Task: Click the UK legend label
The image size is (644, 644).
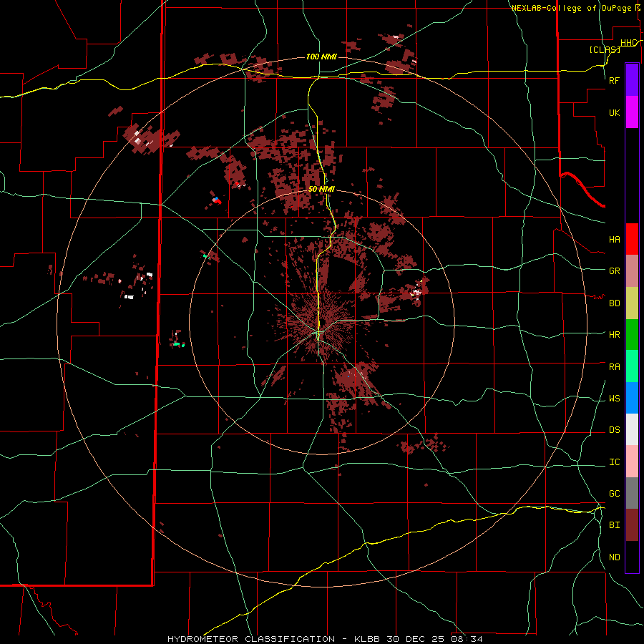Action: 614,113
